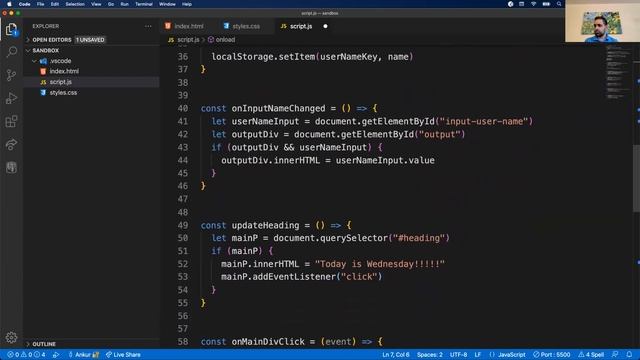The image size is (640, 360).
Task: Open the File menu
Action: (x=40, y=4)
